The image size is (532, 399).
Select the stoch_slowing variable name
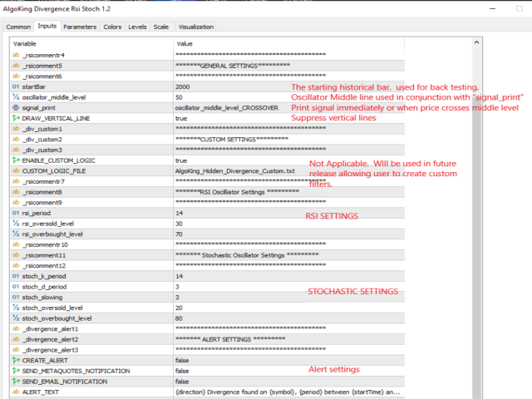click(42, 298)
